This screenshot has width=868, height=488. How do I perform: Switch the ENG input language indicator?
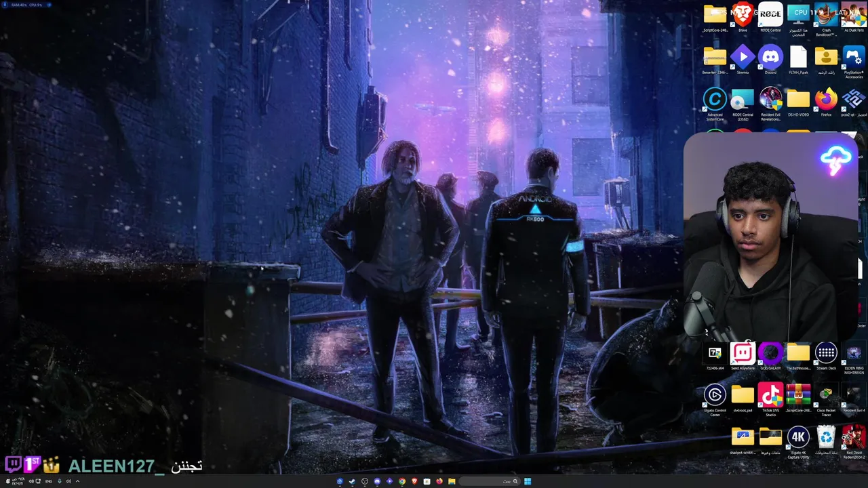coord(49,481)
